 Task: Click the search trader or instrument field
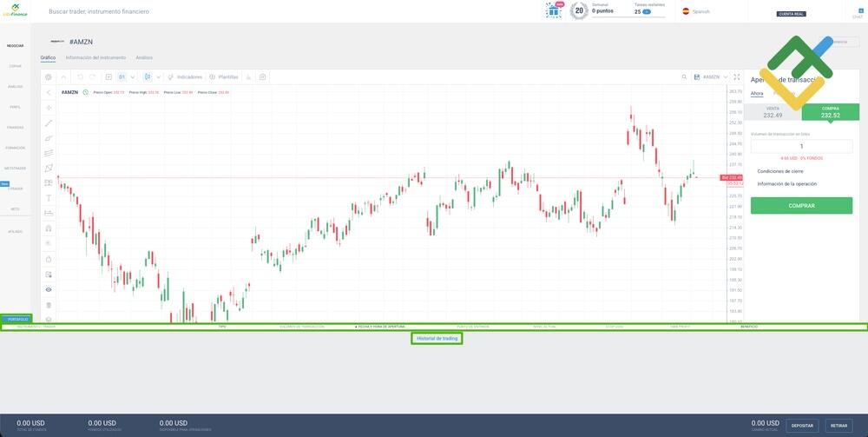[x=99, y=11]
